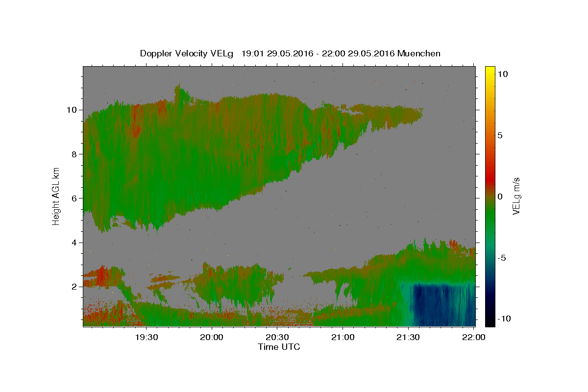Click the 22:00 time axis label
Viewport: 588px width, 392px height.
click(x=473, y=337)
